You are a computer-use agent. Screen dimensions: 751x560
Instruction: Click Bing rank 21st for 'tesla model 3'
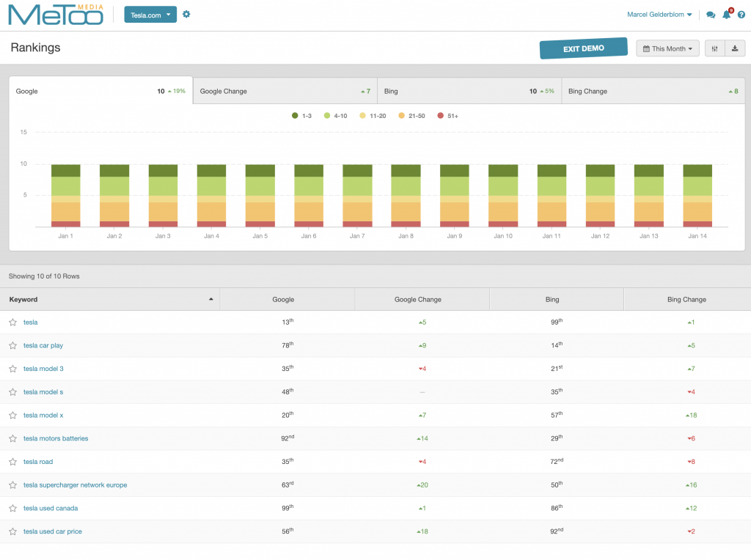[557, 369]
